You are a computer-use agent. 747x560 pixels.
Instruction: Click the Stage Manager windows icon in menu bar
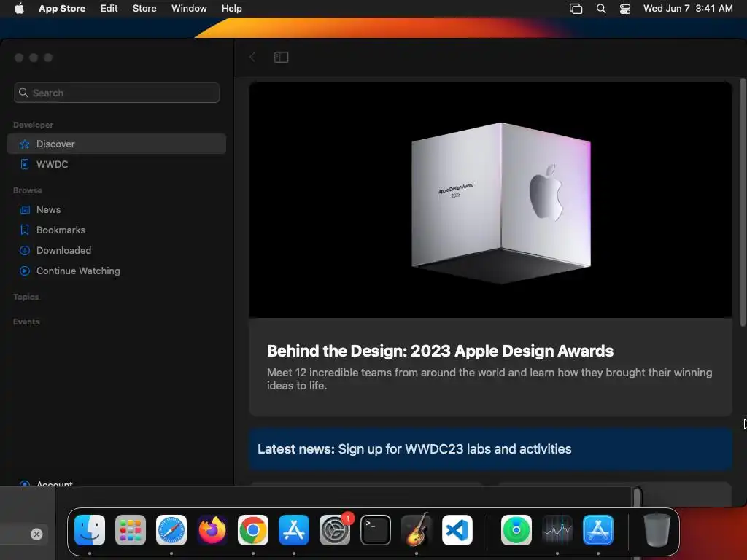[x=576, y=9]
